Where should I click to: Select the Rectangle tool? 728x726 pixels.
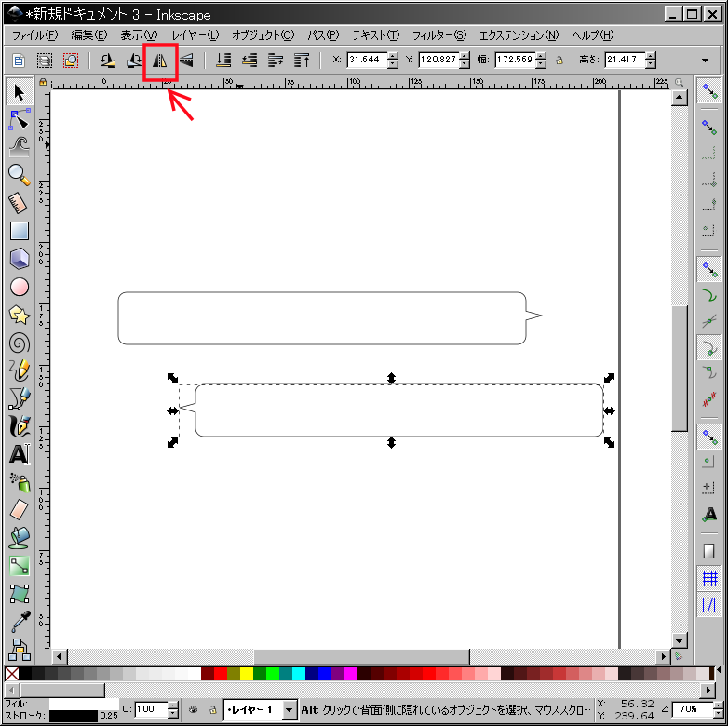point(19,231)
